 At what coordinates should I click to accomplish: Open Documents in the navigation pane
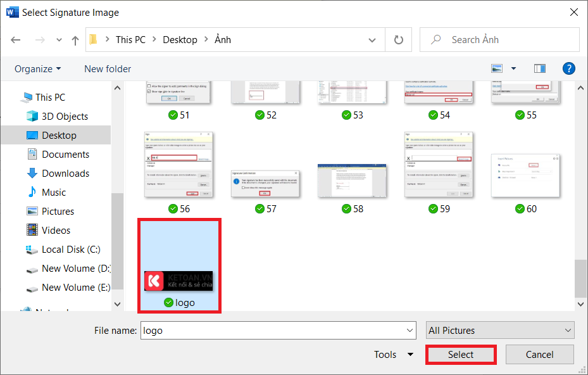pyautogui.click(x=65, y=155)
